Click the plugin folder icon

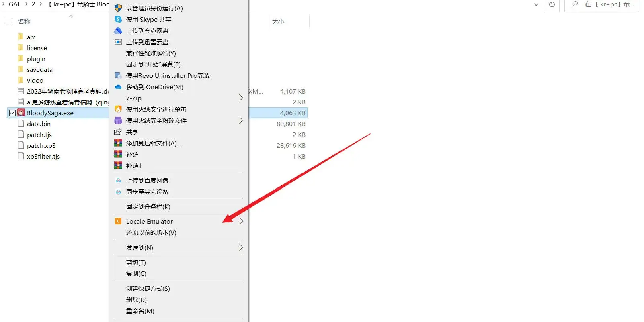coord(21,58)
